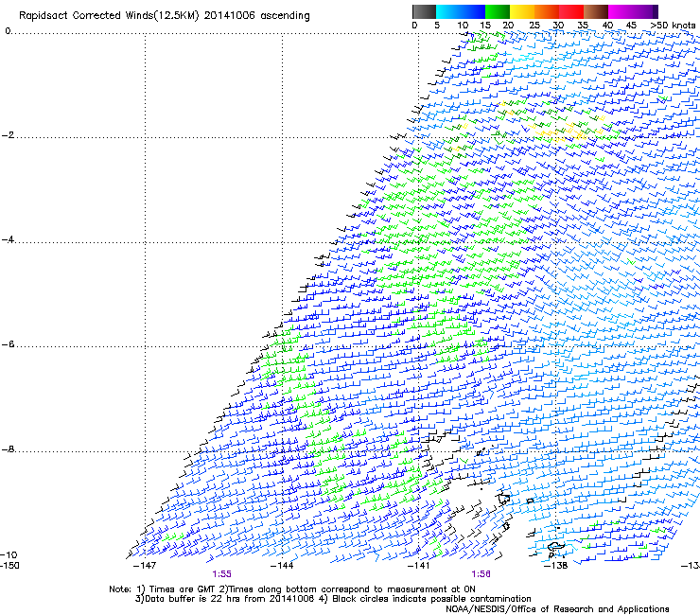Click the longitude axis label '-150'
Image resolution: width=700 pixels, height=615 pixels.
pos(9,566)
